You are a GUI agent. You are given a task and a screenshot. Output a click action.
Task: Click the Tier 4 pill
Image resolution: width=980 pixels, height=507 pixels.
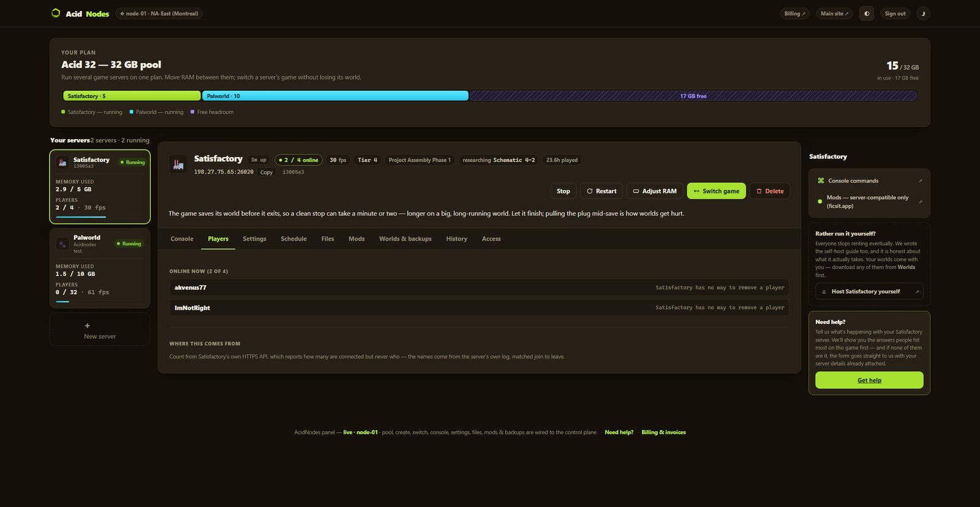coord(367,160)
